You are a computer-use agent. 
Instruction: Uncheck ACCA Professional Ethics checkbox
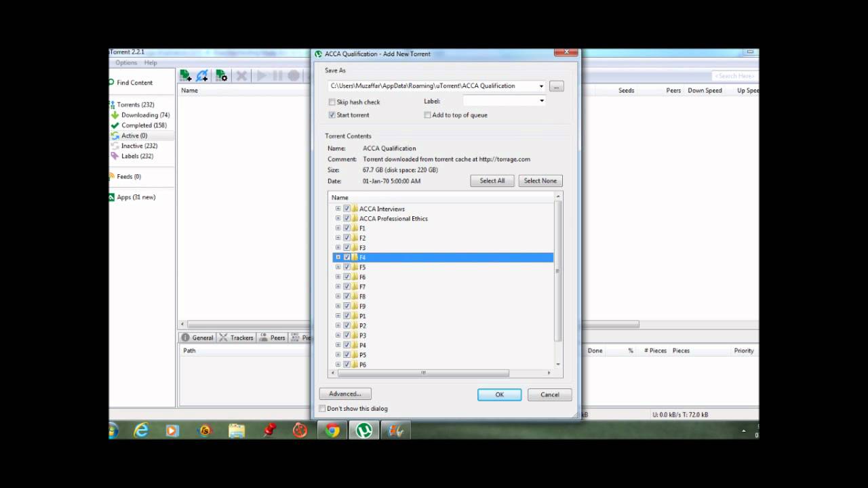click(x=347, y=218)
